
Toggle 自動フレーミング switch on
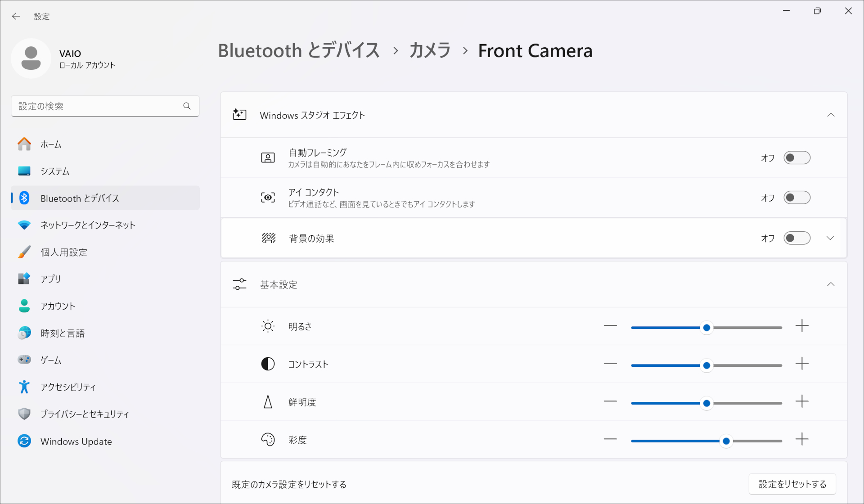pos(796,158)
